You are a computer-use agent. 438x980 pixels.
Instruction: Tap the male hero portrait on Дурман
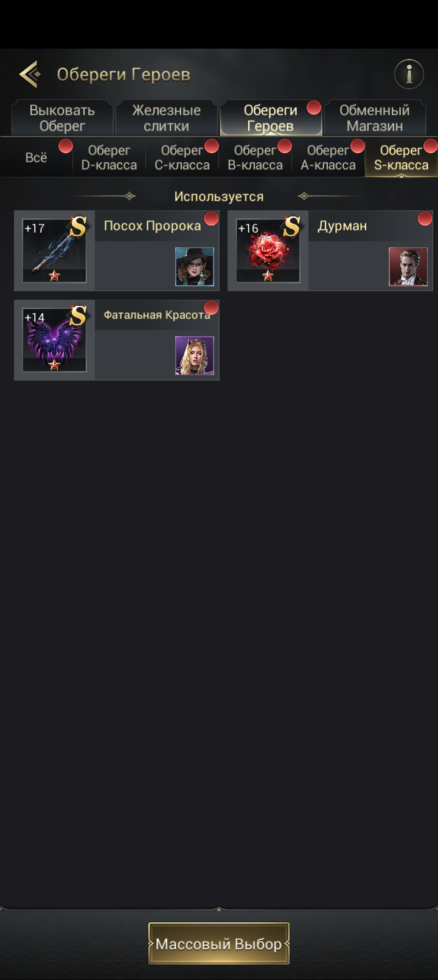408,266
